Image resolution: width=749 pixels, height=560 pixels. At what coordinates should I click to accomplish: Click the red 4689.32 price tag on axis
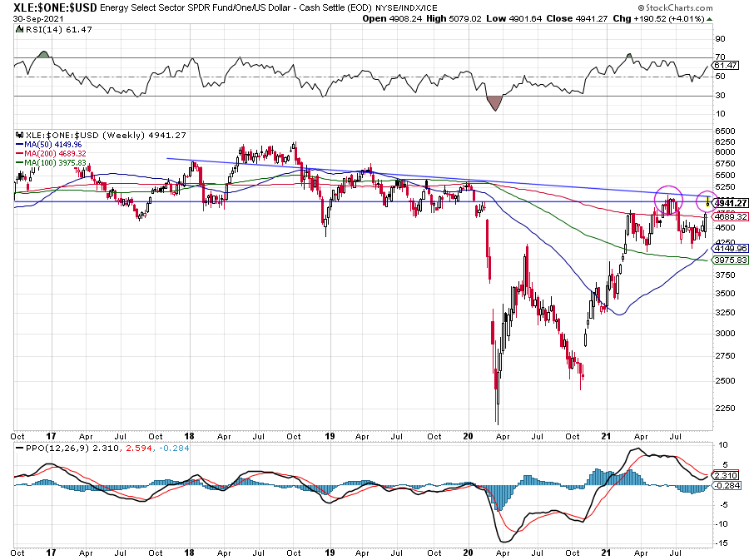coord(730,216)
